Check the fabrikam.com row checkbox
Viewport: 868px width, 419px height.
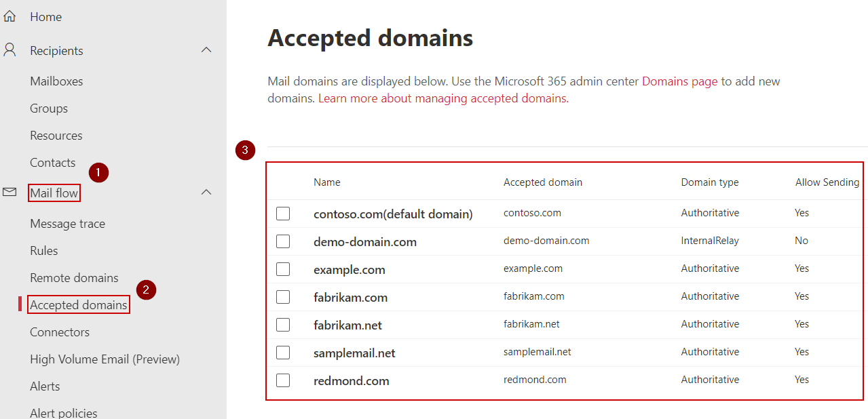283,296
